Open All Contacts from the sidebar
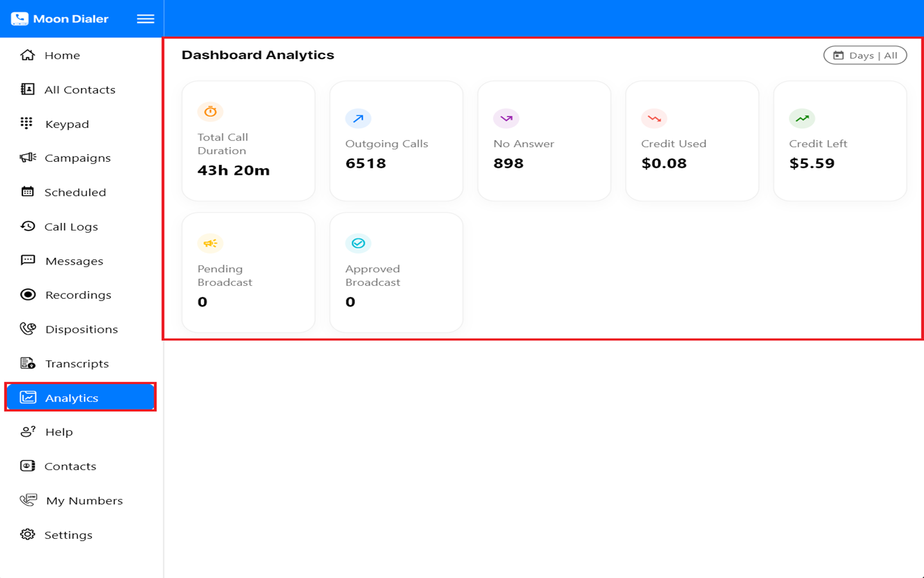 point(79,90)
